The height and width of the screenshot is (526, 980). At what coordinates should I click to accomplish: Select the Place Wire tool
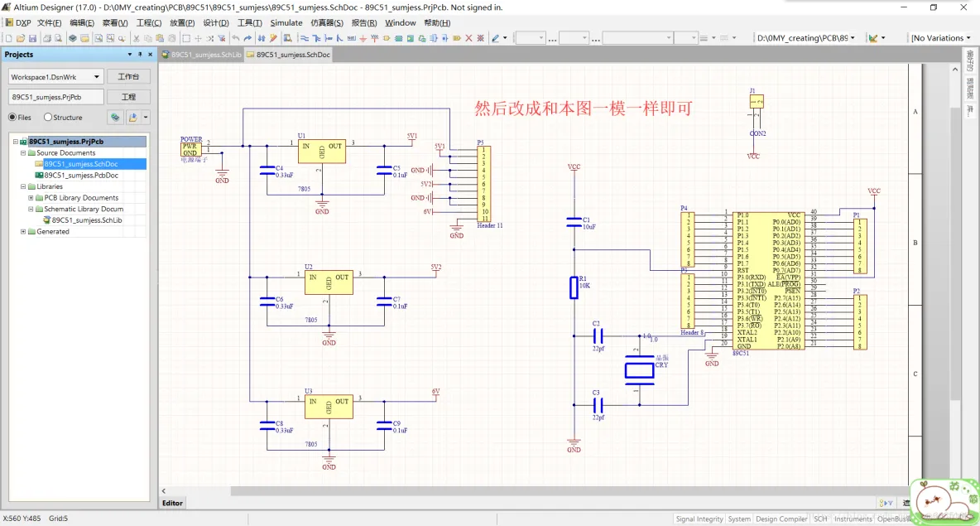pyautogui.click(x=305, y=38)
